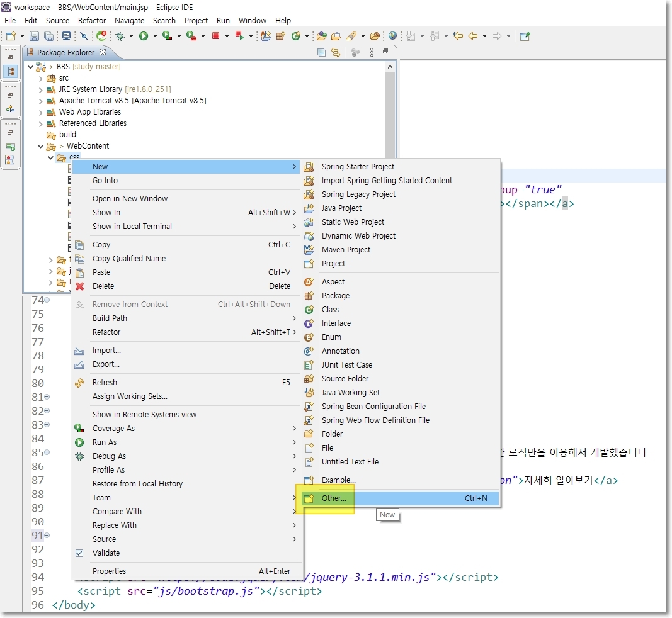Screen dimensions: 672x618
Task: Open the Team submenu
Action: [x=186, y=497]
